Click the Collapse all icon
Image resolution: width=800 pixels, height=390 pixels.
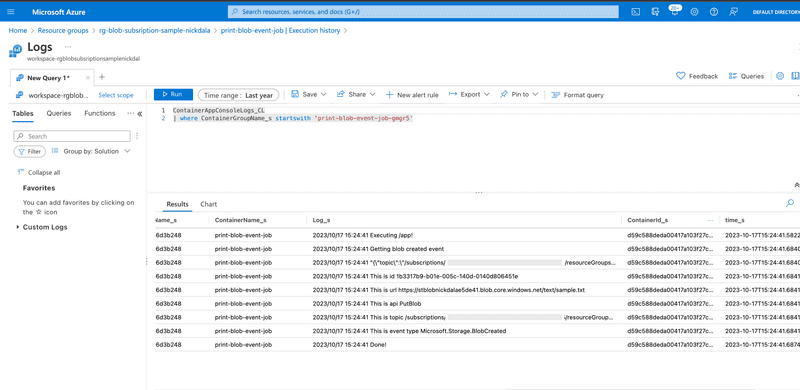point(21,172)
